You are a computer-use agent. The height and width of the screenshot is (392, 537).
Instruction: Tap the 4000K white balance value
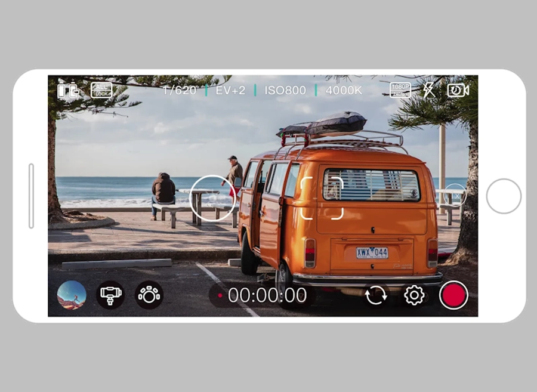tap(344, 90)
